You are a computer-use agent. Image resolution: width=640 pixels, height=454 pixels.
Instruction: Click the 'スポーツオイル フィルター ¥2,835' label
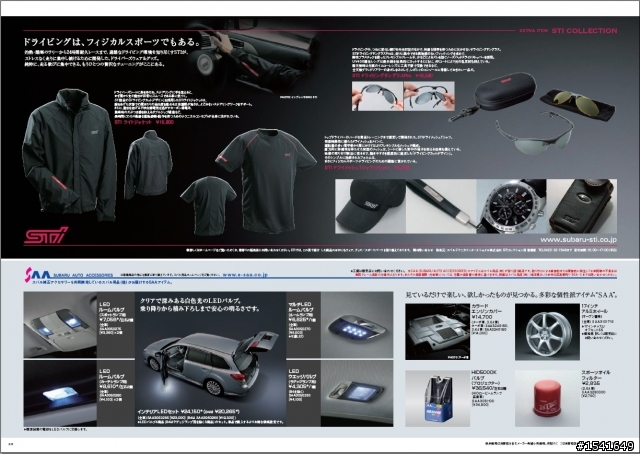tap(596, 378)
